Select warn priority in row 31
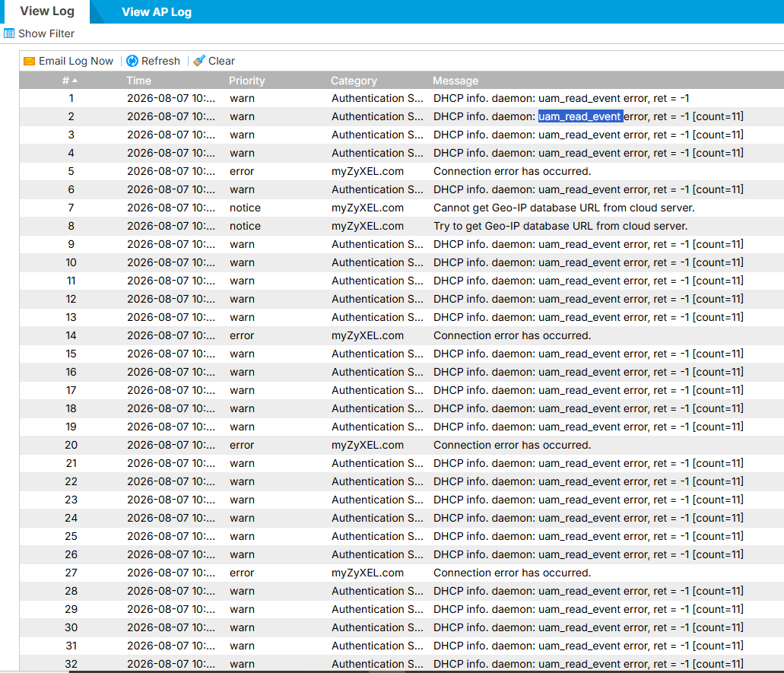This screenshot has height=673, width=784. tap(242, 646)
